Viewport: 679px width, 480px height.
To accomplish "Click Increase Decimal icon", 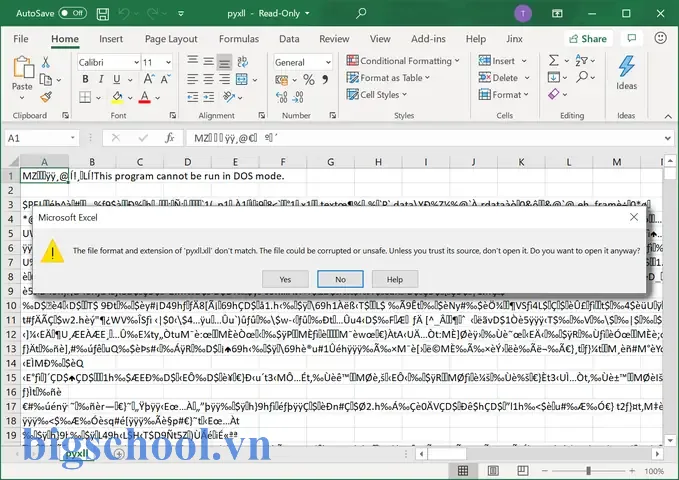I will click(281, 97).
